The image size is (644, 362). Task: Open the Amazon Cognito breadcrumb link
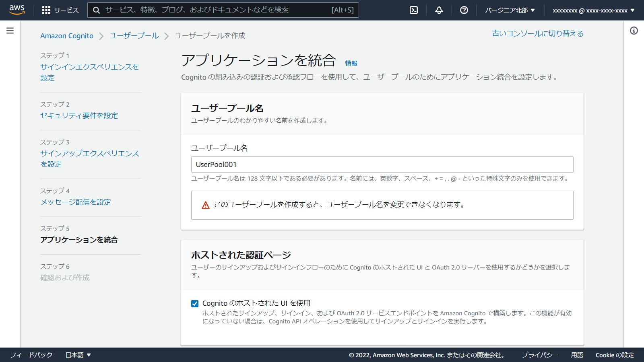click(67, 35)
